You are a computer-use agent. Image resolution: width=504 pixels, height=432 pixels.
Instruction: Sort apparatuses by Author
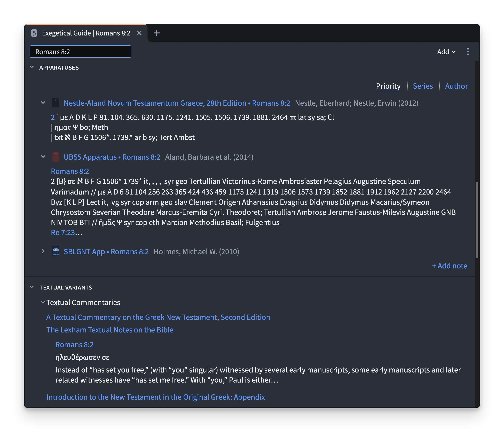pos(456,86)
